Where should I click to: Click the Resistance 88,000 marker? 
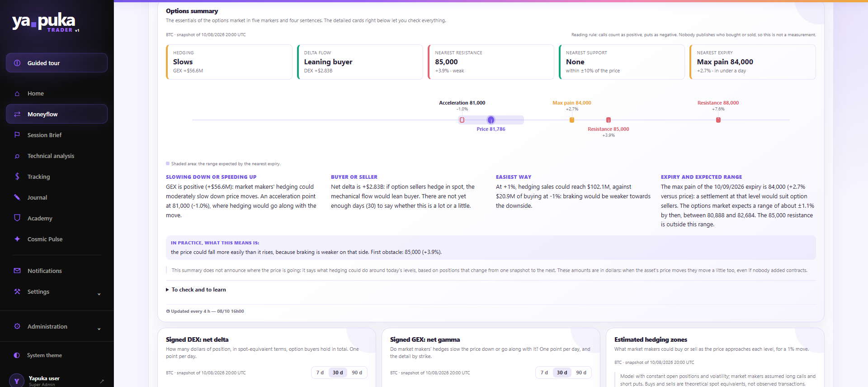tap(718, 120)
